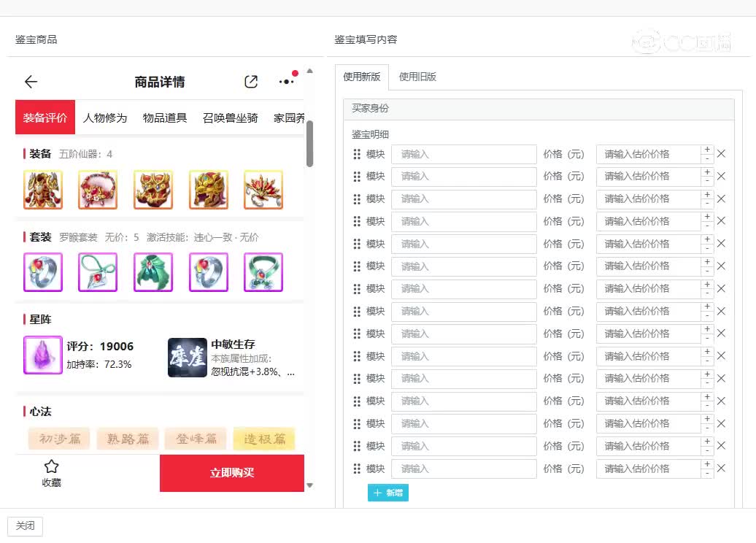The width and height of the screenshot is (756, 543).
Task: Select the golden armor equipment icon
Action: point(43,190)
